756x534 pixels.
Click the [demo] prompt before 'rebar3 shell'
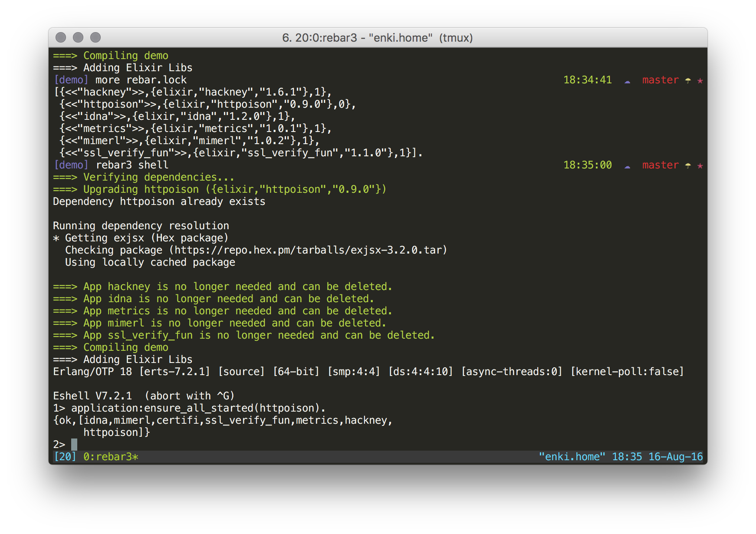point(71,165)
